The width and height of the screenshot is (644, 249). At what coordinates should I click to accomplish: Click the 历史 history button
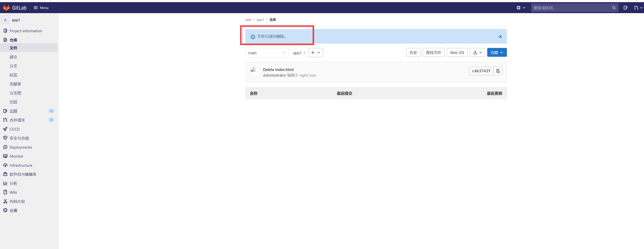[x=413, y=52]
